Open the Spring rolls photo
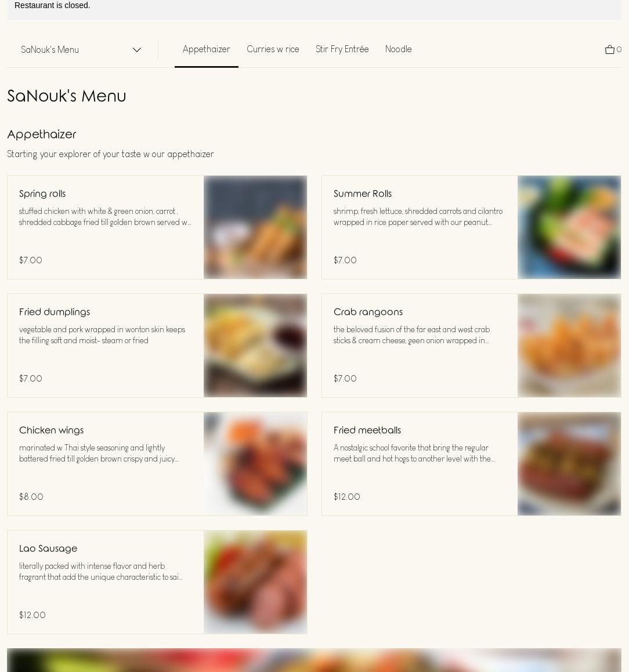Viewport: 629px width, 672px height. pyautogui.click(x=255, y=227)
